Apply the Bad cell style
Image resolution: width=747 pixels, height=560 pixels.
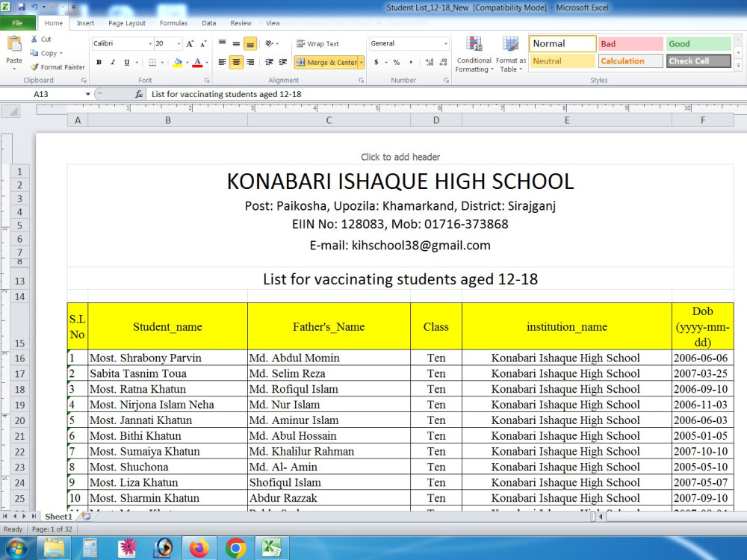(630, 44)
